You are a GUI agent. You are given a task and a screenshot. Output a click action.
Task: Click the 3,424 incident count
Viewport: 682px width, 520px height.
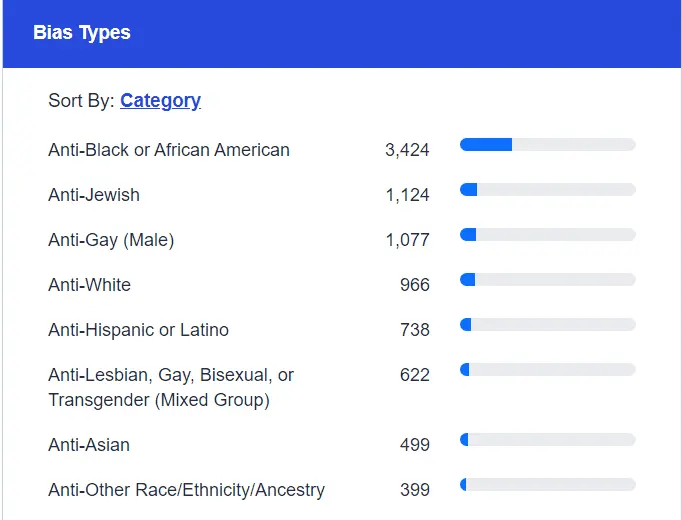[x=407, y=150]
